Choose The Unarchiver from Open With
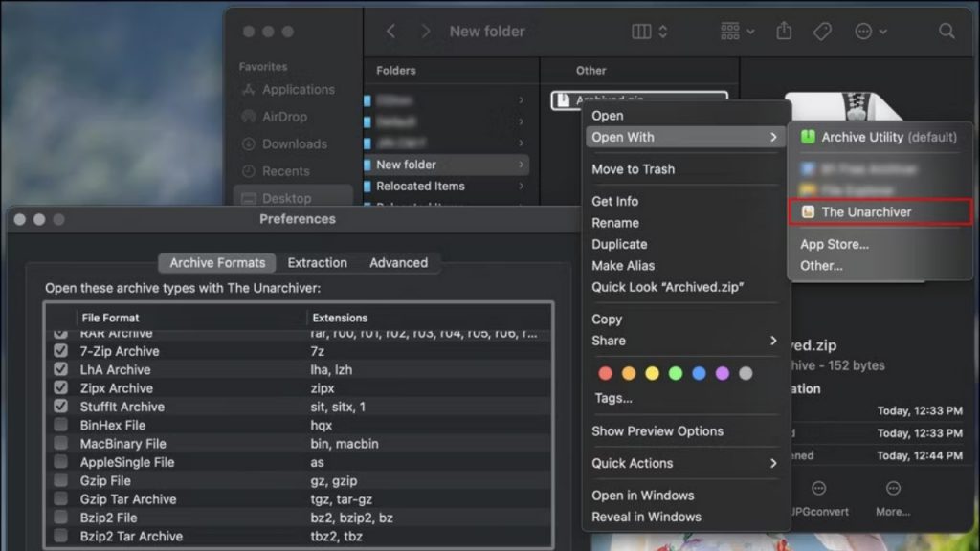 click(866, 212)
